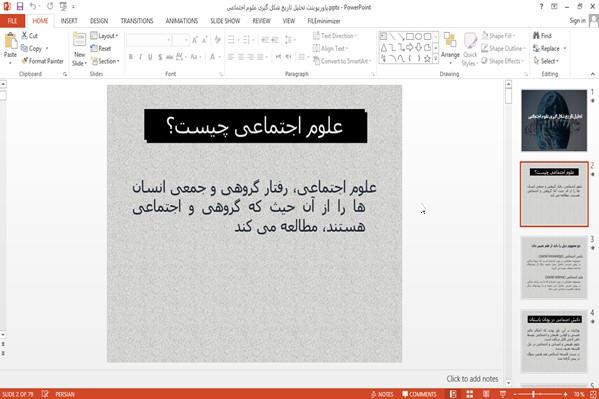
Task: Switch to the INSERT tab
Action: pyautogui.click(x=69, y=21)
